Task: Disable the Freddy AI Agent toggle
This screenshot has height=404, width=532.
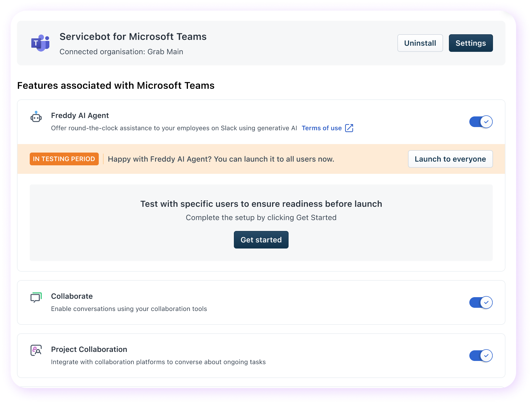Action: click(481, 122)
